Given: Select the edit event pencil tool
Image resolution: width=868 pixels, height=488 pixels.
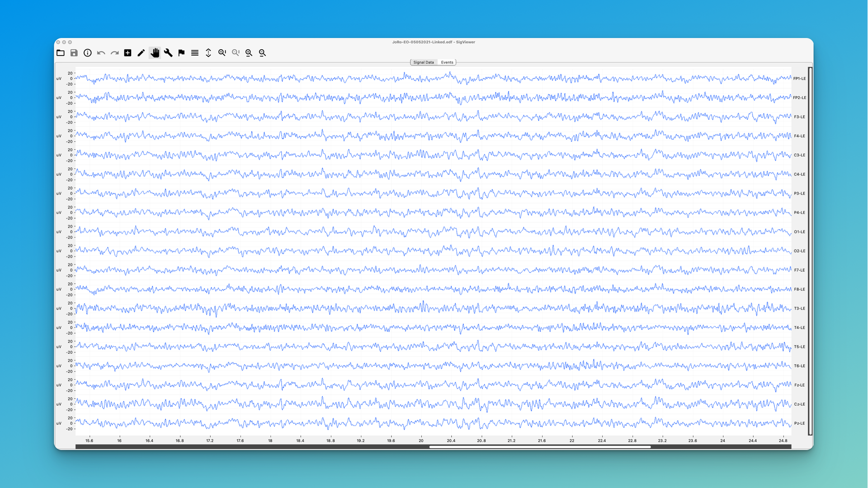Looking at the screenshot, I should pos(141,53).
